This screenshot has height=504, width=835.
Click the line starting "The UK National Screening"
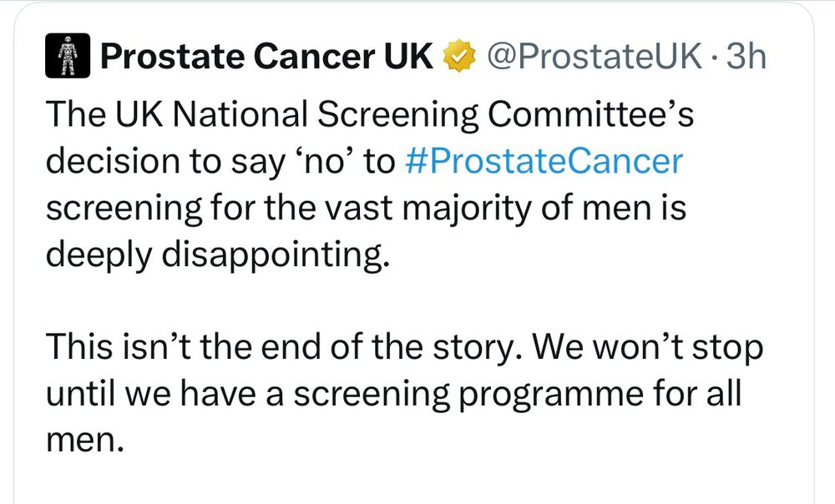click(369, 115)
